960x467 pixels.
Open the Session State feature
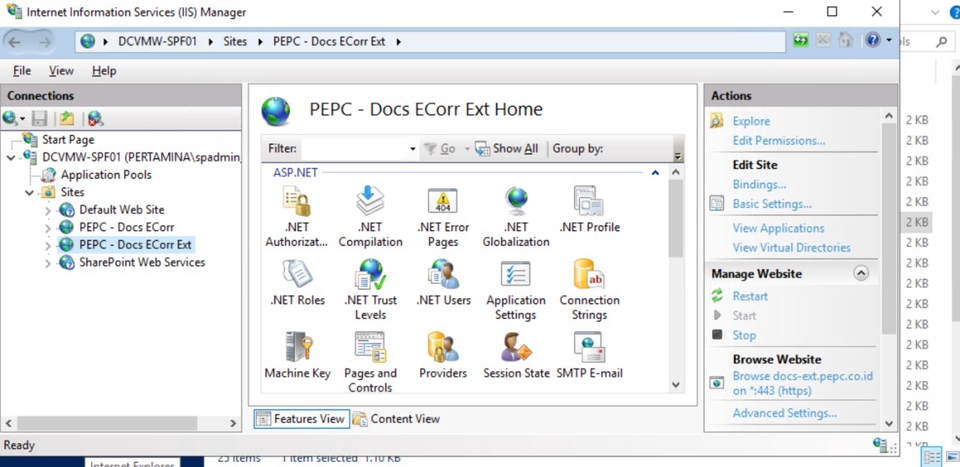tap(516, 356)
